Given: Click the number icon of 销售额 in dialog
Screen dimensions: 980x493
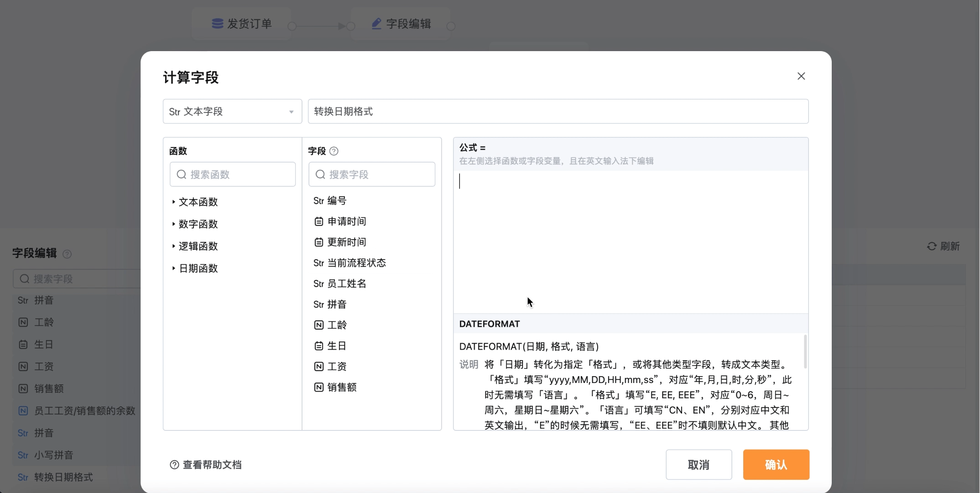Looking at the screenshot, I should (x=319, y=387).
